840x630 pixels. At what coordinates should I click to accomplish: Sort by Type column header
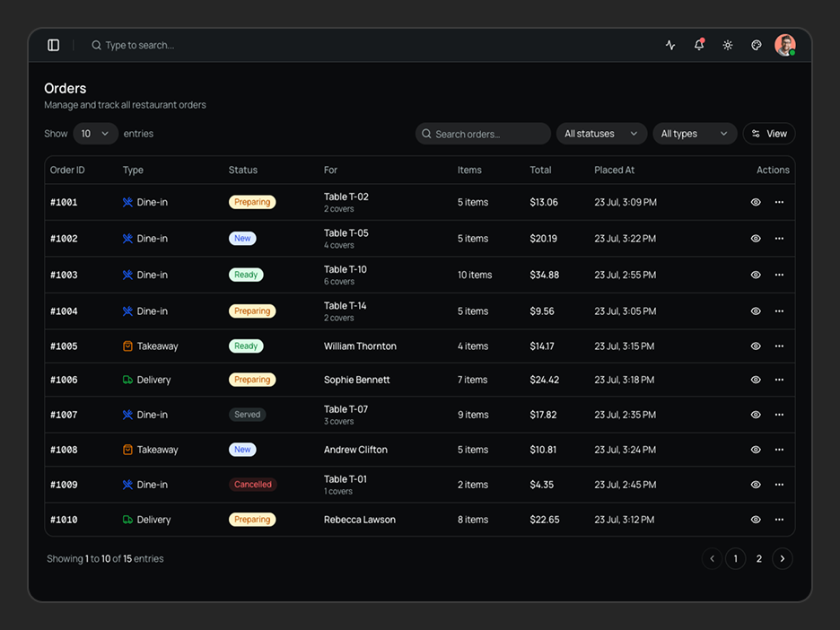tap(133, 170)
